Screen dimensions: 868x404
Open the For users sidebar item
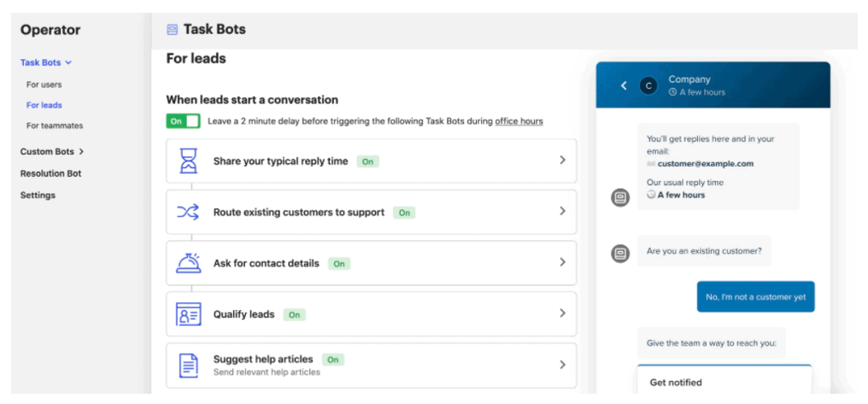[x=44, y=85]
